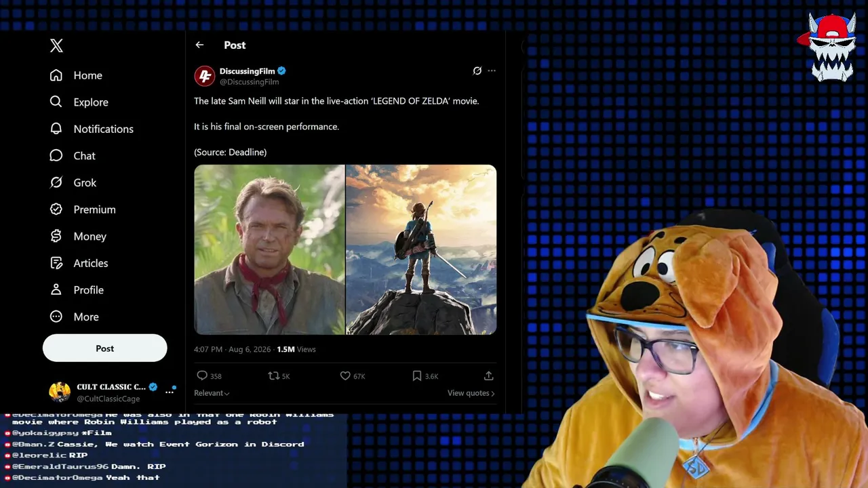Click the @EmeraldTaurus96 chat message
This screenshot has width=868, height=488.
[x=85, y=466]
